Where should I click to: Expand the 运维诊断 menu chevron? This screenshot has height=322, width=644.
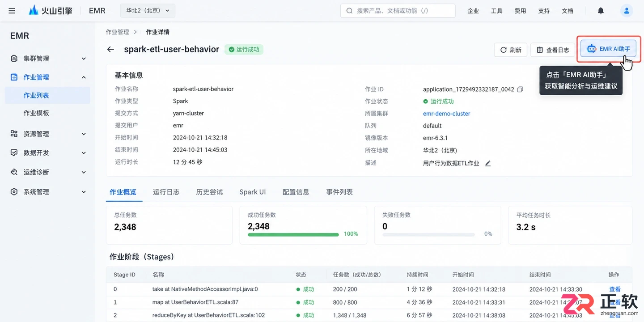(x=84, y=172)
